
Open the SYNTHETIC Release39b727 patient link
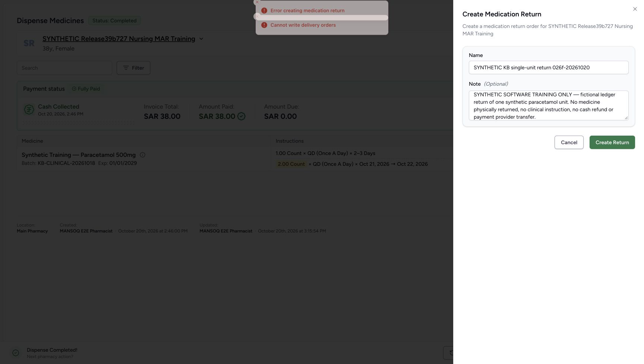coord(119,39)
